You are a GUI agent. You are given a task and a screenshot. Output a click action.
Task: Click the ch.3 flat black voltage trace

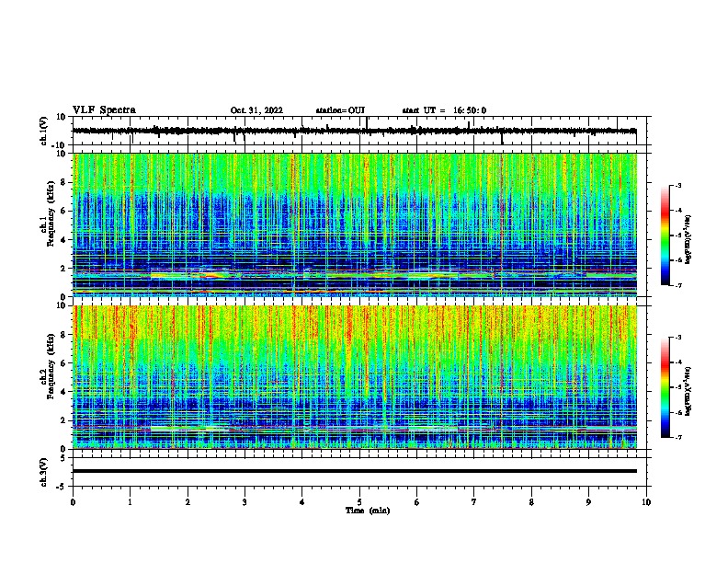pyautogui.click(x=355, y=471)
